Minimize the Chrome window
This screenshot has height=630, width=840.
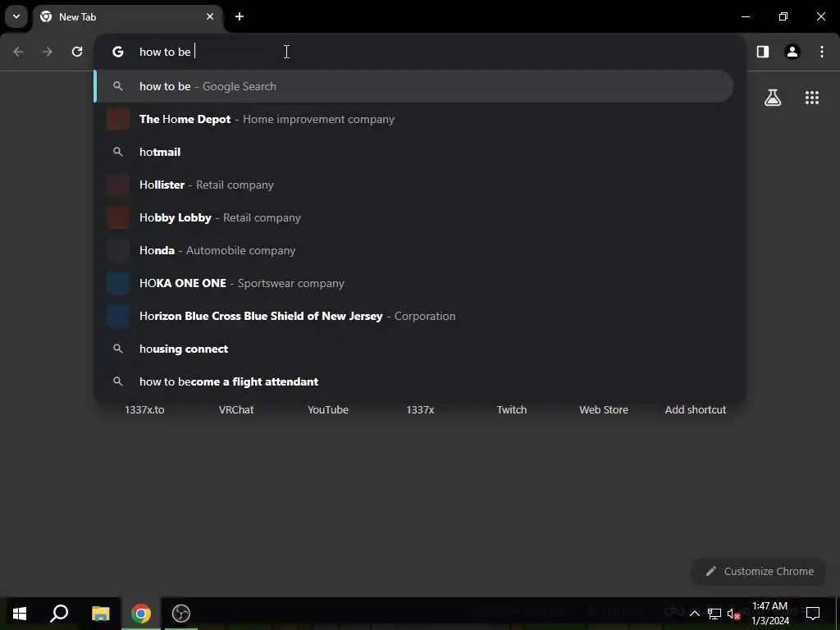click(745, 16)
